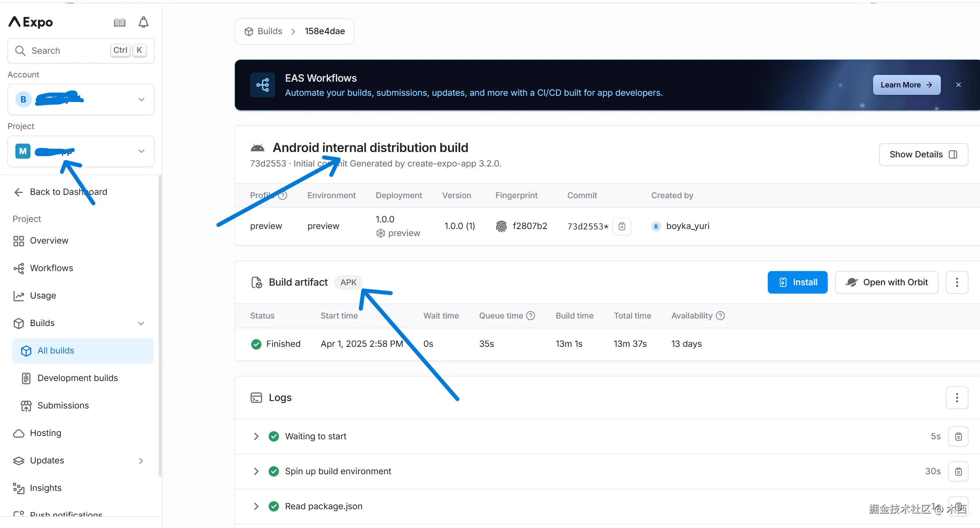Click the Queue time help icon
This screenshot has width=980, height=528.
click(x=531, y=316)
